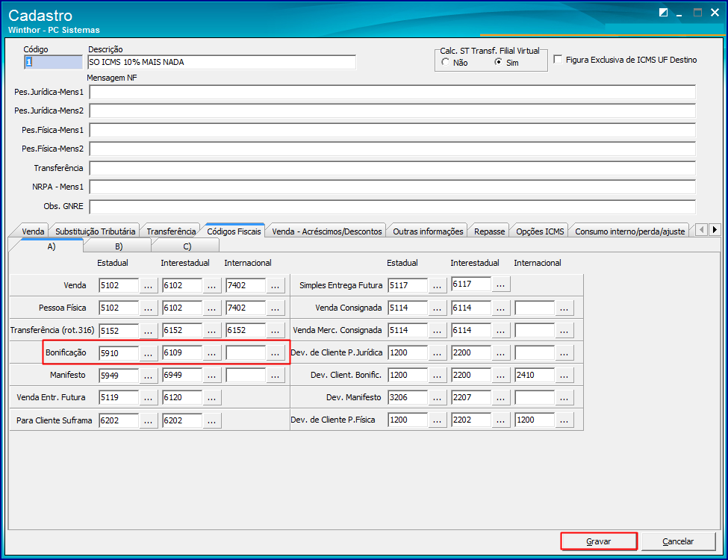The height and width of the screenshot is (560, 728).
Task: Open lookup for Dev. de Cliente P.Física Internacional 1200
Action: tap(564, 420)
